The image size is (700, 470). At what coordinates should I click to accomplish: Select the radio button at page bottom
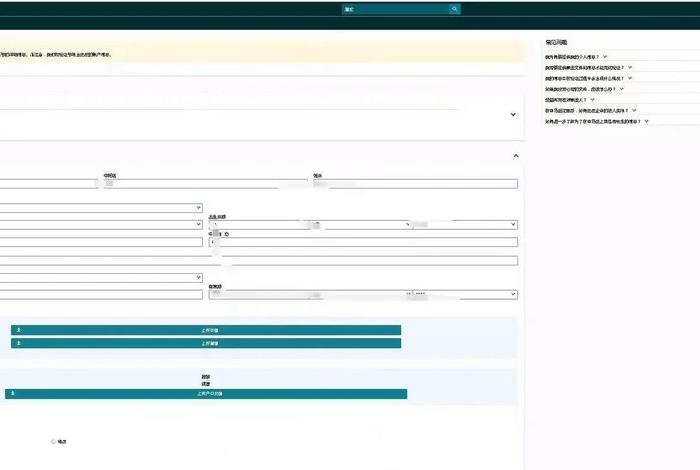coord(53,441)
